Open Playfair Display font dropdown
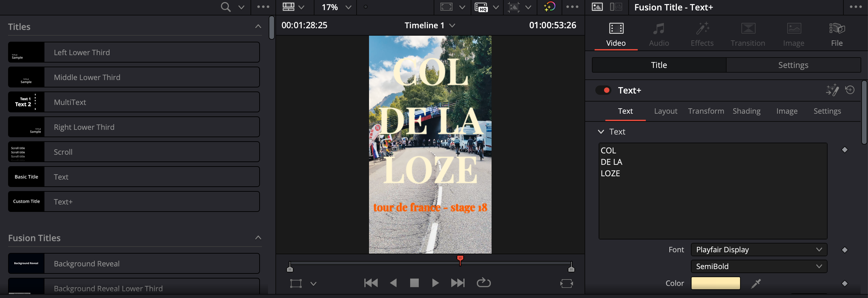 (759, 250)
